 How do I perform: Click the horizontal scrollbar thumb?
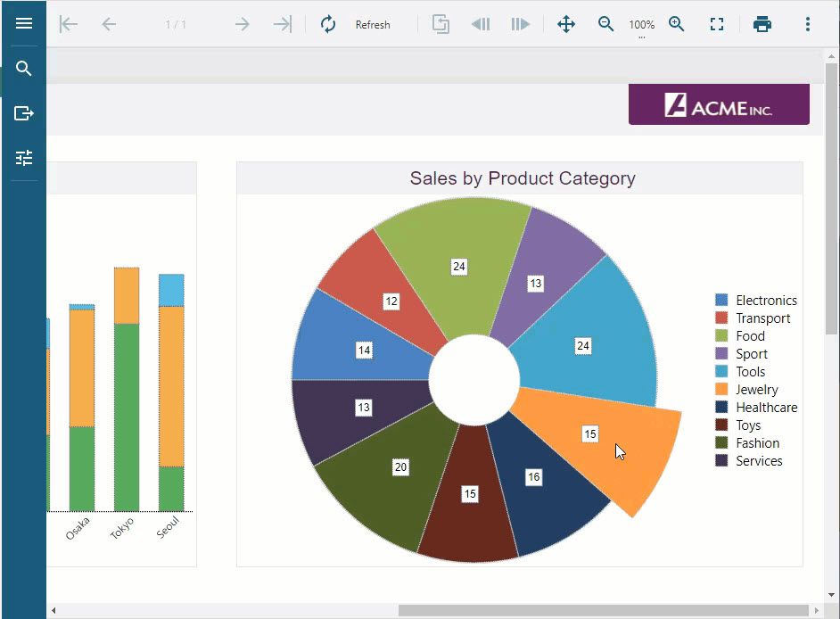(603, 610)
